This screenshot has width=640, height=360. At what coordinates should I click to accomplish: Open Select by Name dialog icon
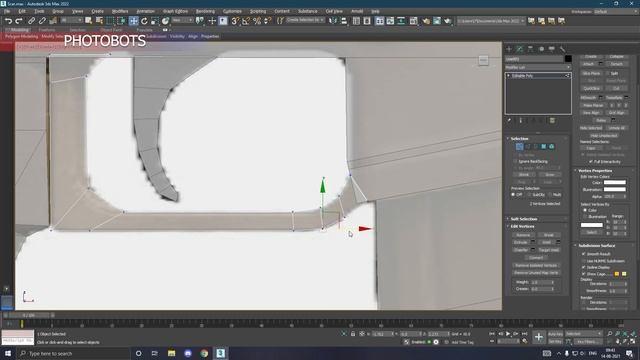point(99,21)
